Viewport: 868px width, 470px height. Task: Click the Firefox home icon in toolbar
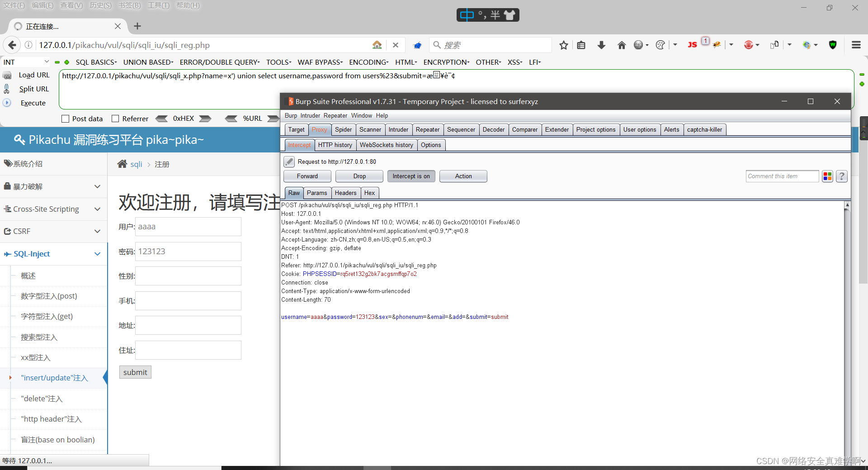click(622, 45)
